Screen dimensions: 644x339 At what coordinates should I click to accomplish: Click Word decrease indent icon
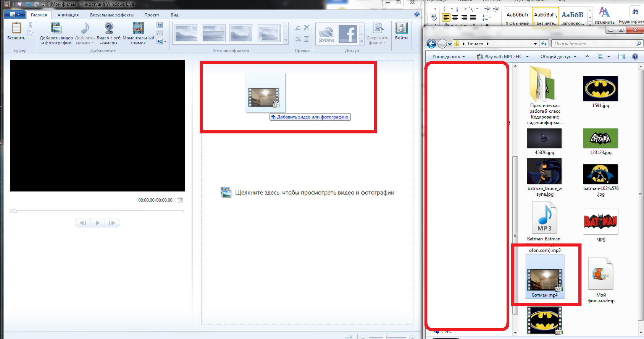[x=487, y=9]
